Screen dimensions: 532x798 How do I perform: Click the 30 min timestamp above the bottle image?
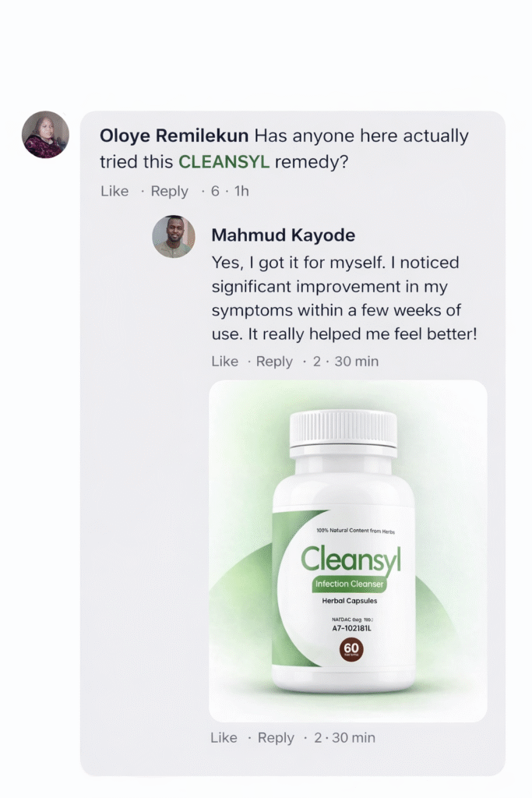pos(357,362)
